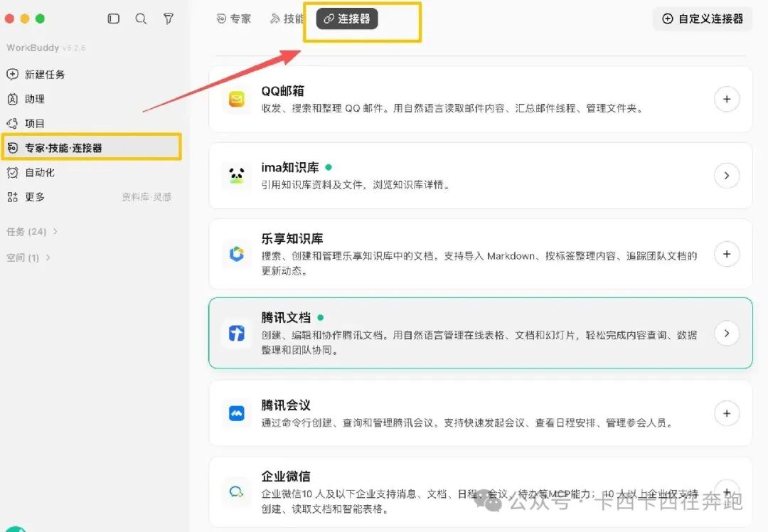Open 自动化 in the sidebar
The width and height of the screenshot is (768, 532).
pyautogui.click(x=40, y=172)
